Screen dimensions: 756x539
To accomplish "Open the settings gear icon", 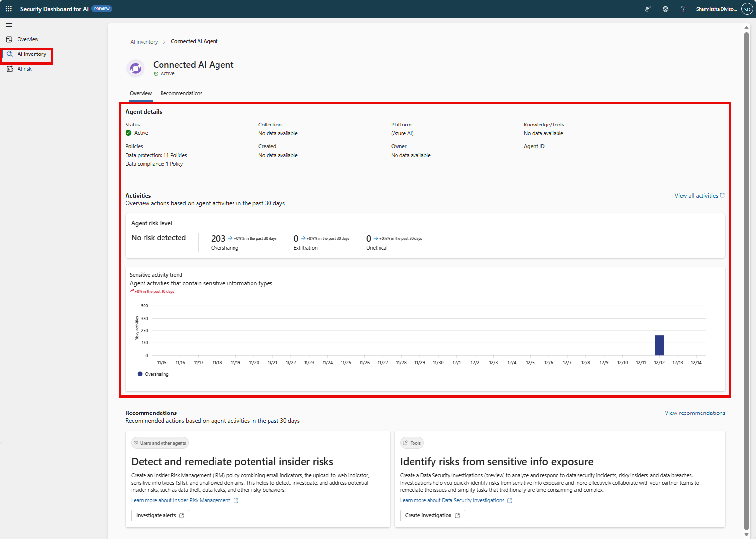I will point(666,9).
